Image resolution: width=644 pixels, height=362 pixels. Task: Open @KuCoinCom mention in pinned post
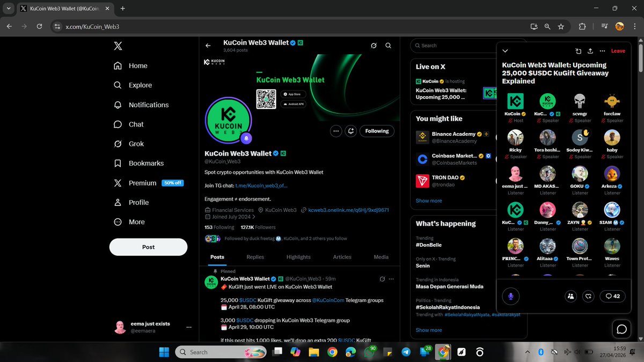coord(328,300)
